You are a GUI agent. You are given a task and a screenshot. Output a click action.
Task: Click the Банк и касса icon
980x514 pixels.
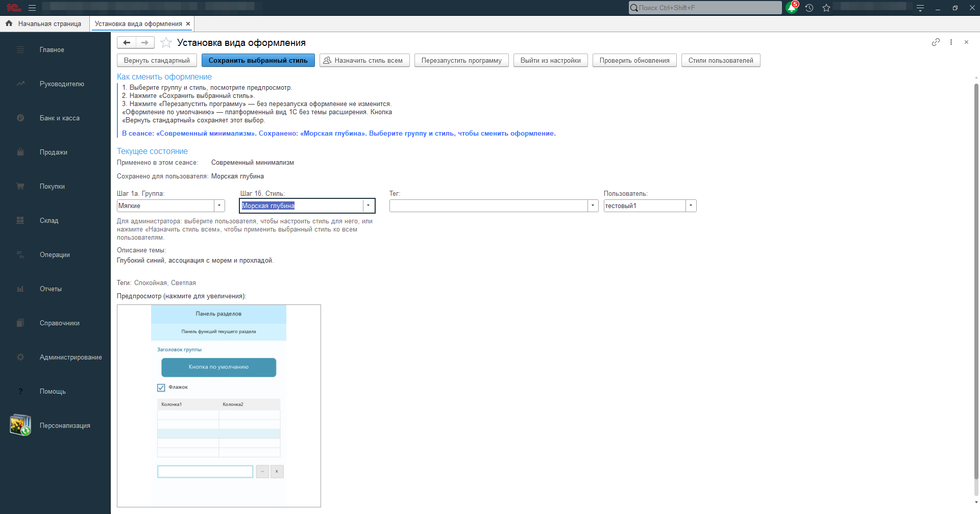(x=20, y=118)
